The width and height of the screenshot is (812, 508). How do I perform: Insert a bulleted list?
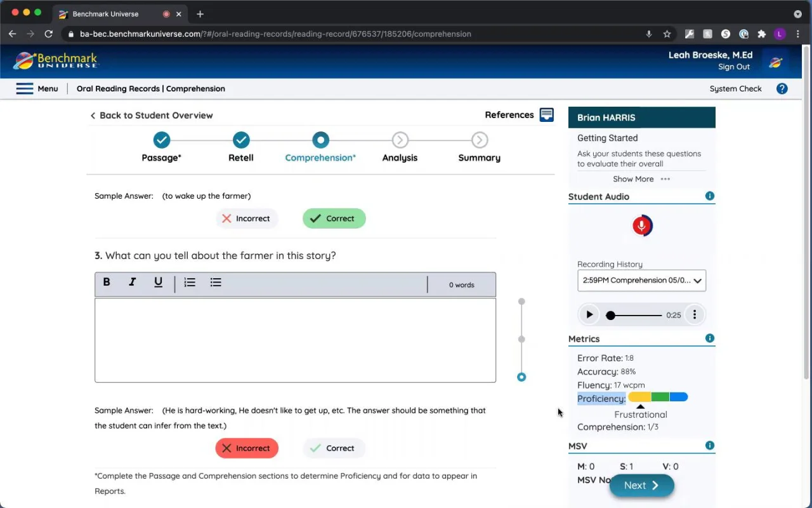pos(216,283)
